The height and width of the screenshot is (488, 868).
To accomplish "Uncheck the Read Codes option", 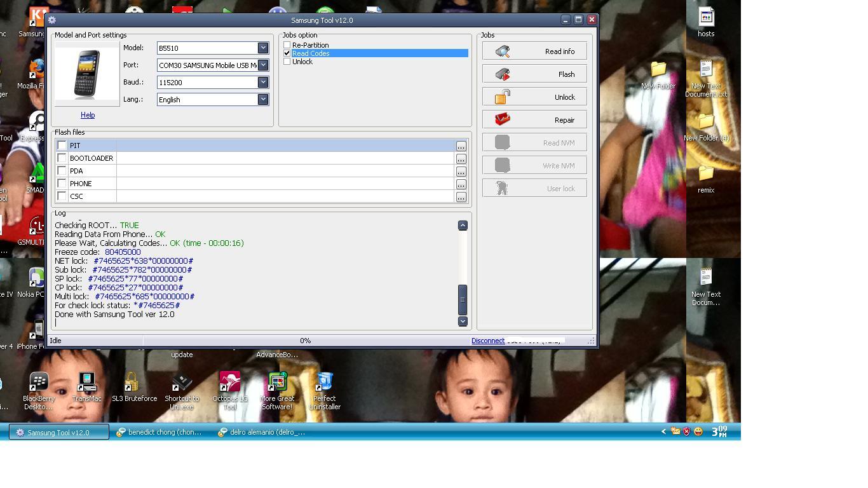I will 287,53.
